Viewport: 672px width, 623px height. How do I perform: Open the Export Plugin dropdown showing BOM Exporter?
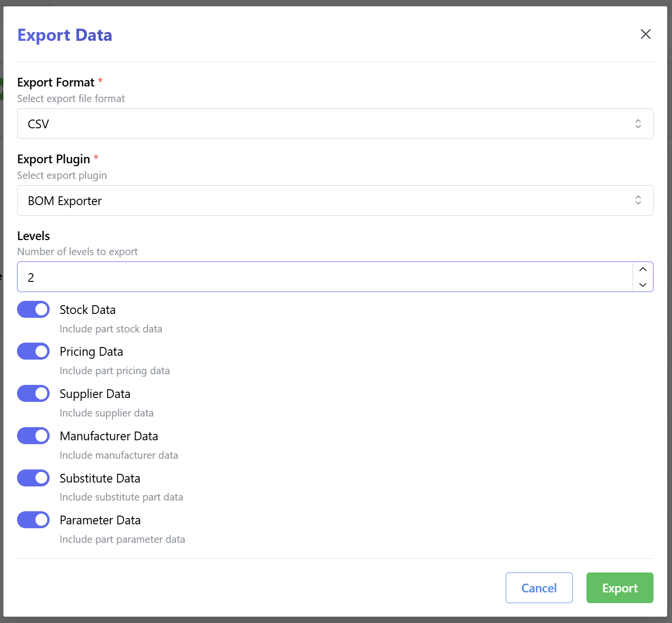[x=335, y=201]
